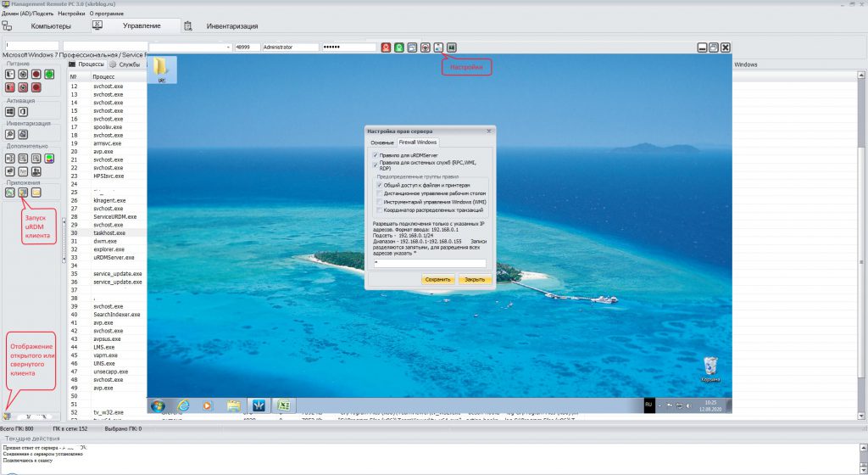This screenshot has height=475, width=868.
Task: Switch to Firewall Windows tab
Action: [418, 142]
